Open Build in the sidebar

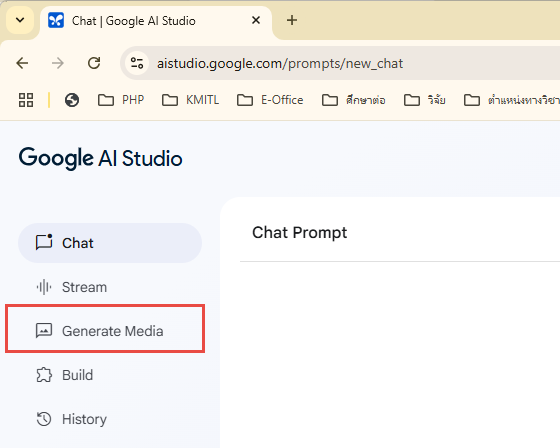[110, 375]
